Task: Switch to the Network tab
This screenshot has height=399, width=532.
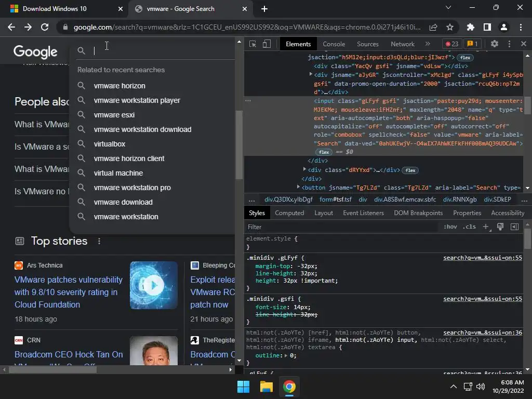Action: pyautogui.click(x=403, y=44)
